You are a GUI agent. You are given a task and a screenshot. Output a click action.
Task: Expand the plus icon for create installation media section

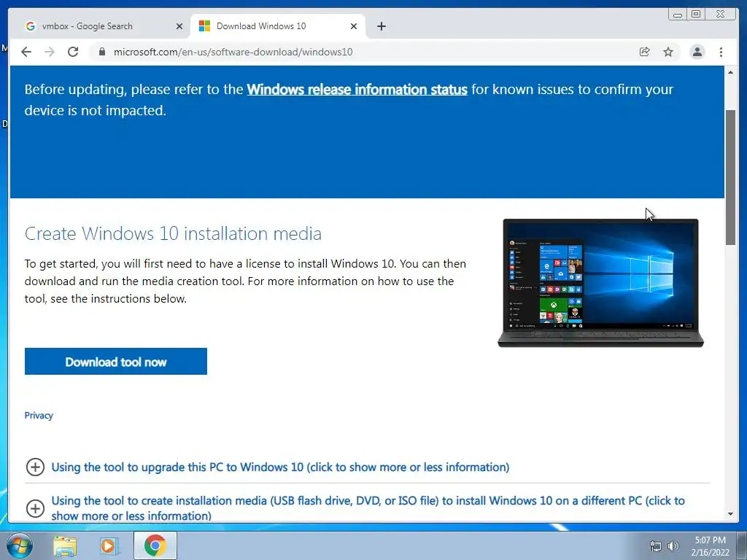coord(35,508)
